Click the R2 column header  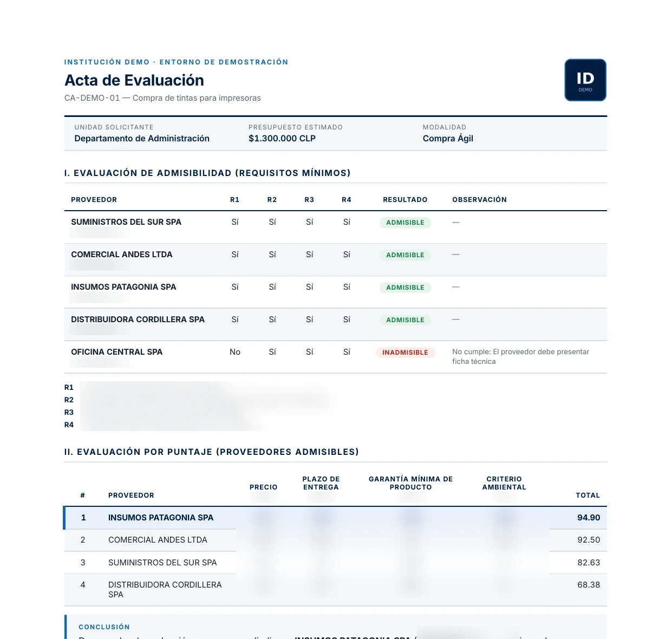pos(272,200)
